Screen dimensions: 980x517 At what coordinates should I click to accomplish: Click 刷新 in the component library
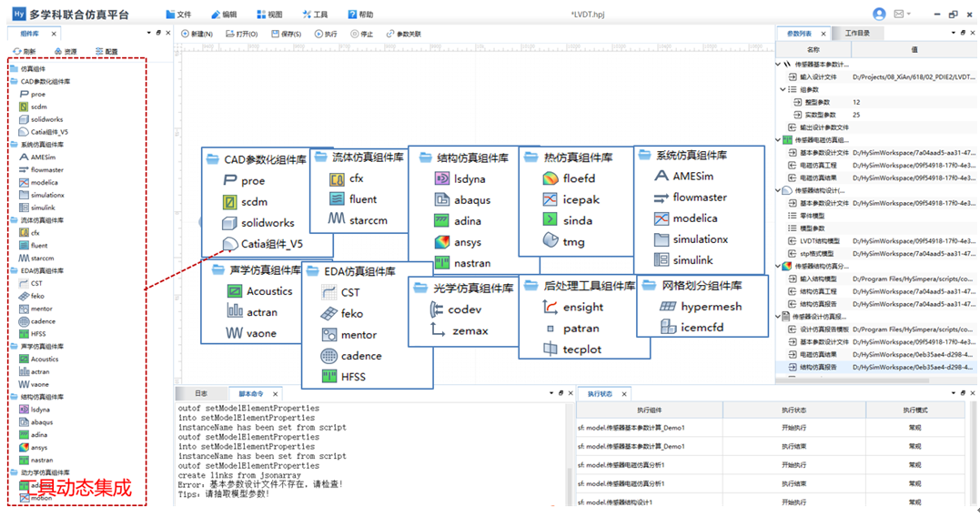[25, 51]
